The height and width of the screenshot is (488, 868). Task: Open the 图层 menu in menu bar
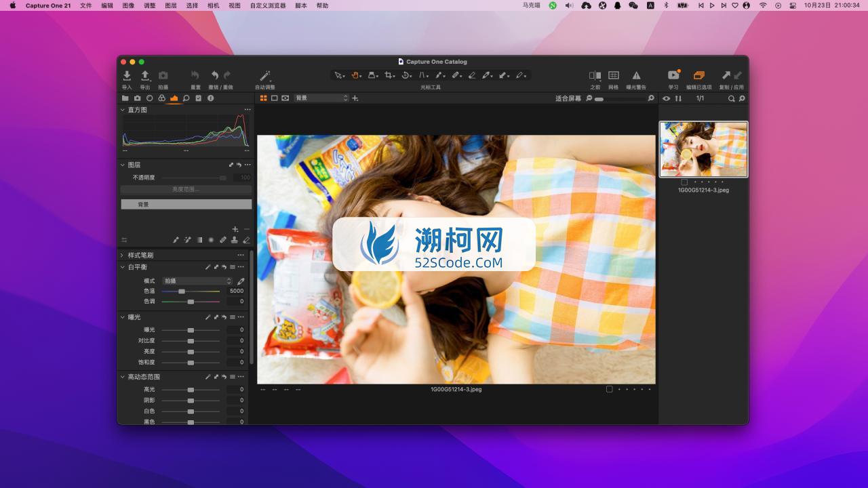pos(171,5)
